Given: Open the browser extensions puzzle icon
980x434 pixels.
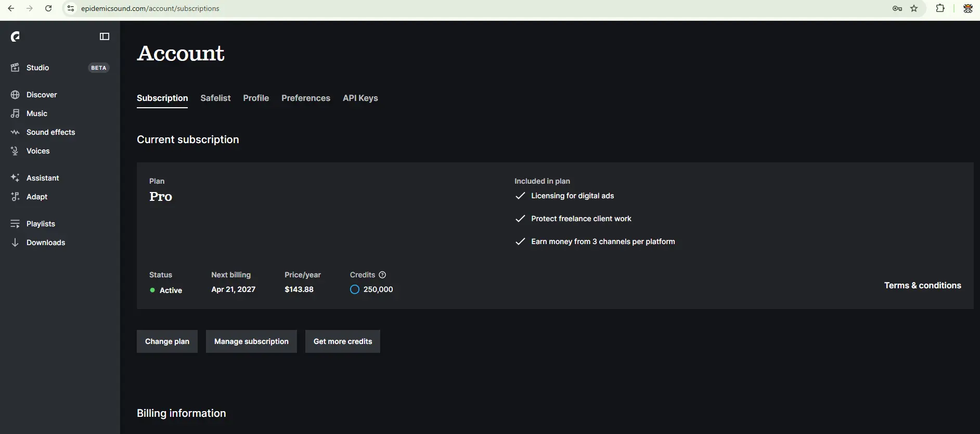Looking at the screenshot, I should point(940,8).
